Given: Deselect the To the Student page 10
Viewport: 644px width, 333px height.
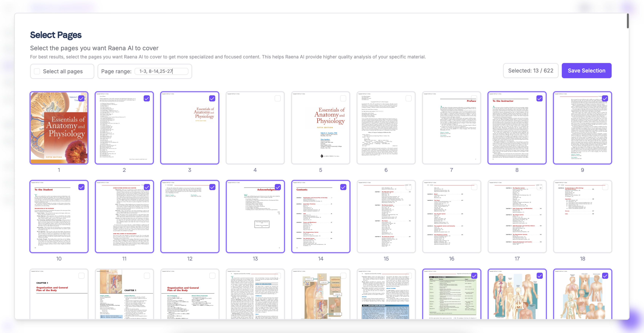Looking at the screenshot, I should coord(81,187).
